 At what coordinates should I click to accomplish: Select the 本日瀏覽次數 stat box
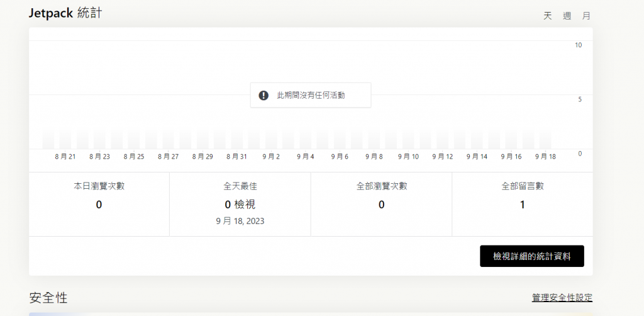click(x=99, y=204)
